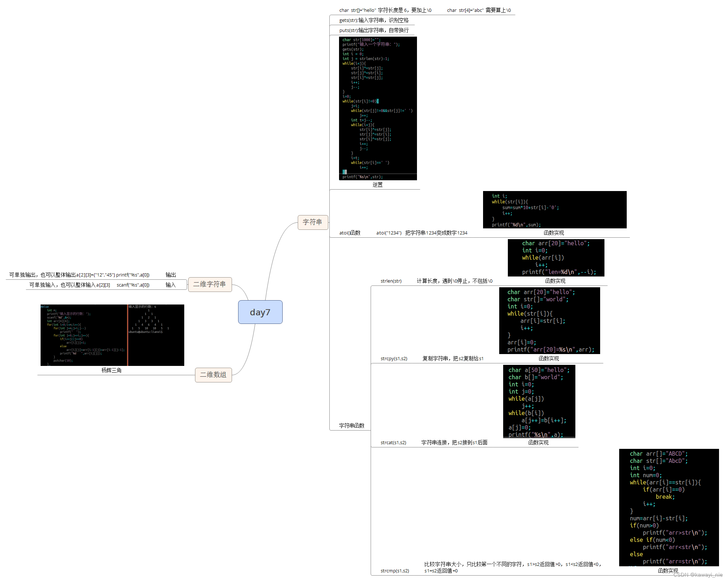Open the string reversal code image

click(x=378, y=108)
